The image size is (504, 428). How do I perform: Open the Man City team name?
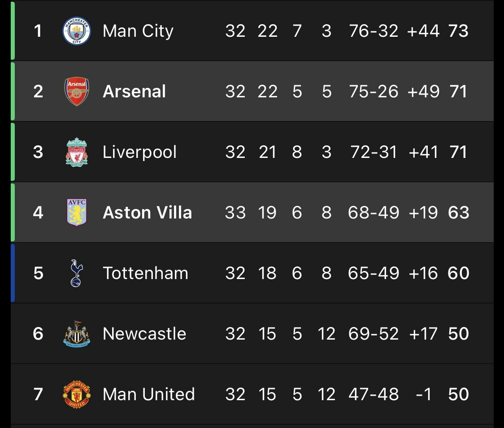(138, 31)
